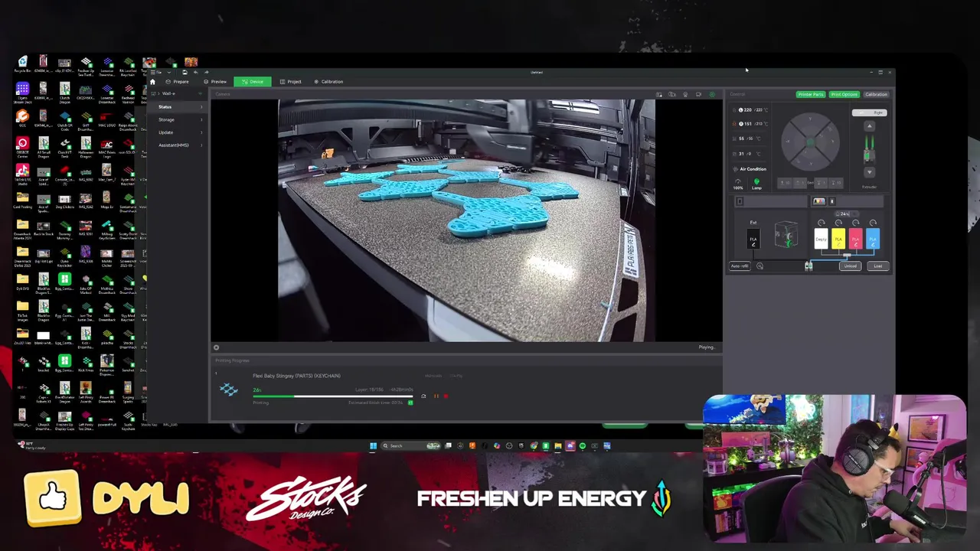Click the Printer Parts button
The image size is (980, 551).
pos(811,94)
